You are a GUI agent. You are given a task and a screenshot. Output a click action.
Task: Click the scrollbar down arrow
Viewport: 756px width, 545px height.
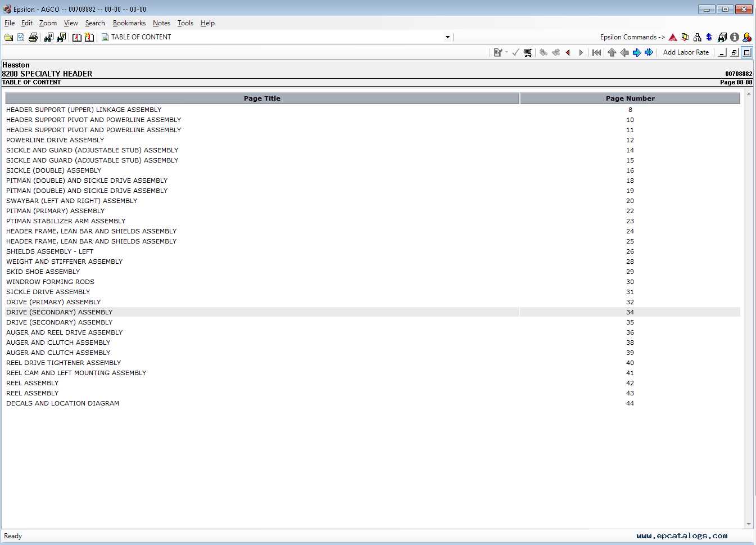coord(749,524)
